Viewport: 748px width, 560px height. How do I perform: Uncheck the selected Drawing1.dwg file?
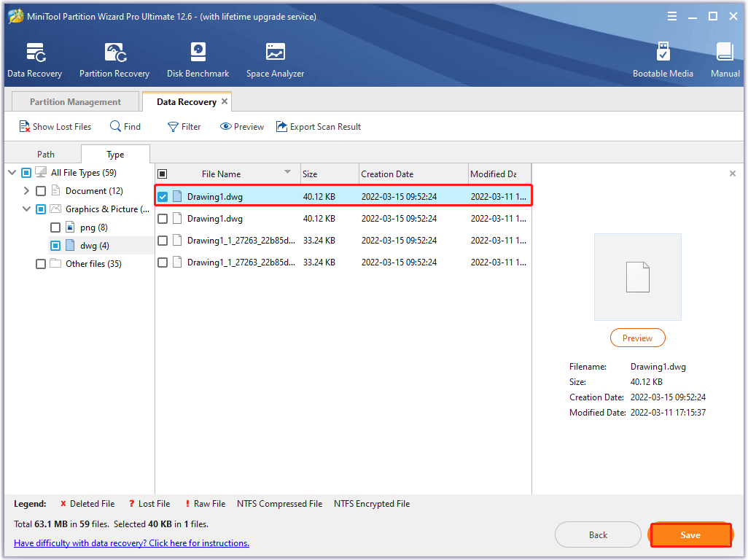(x=163, y=195)
